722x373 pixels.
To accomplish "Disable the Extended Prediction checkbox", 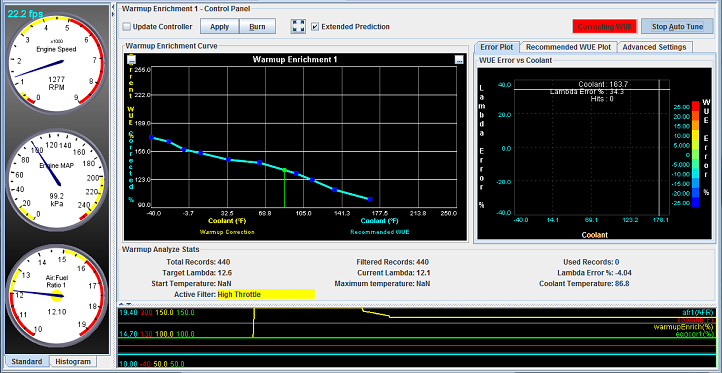I will (x=315, y=27).
